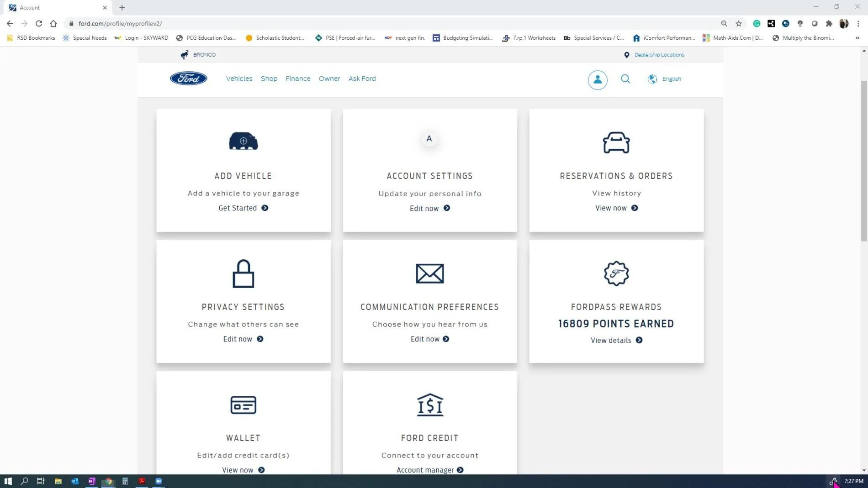868x488 pixels.
Task: Open the Ask Ford menu item
Action: (x=362, y=79)
